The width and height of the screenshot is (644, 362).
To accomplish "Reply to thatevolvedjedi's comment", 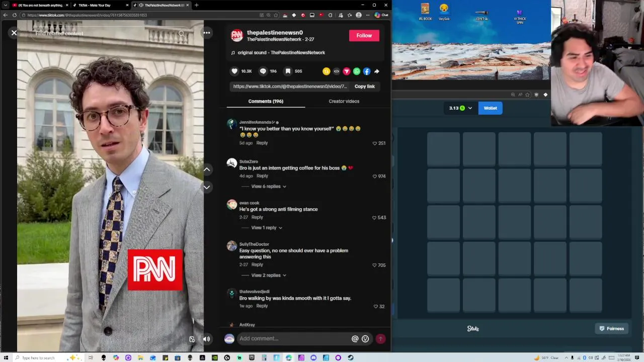I will 262,306.
